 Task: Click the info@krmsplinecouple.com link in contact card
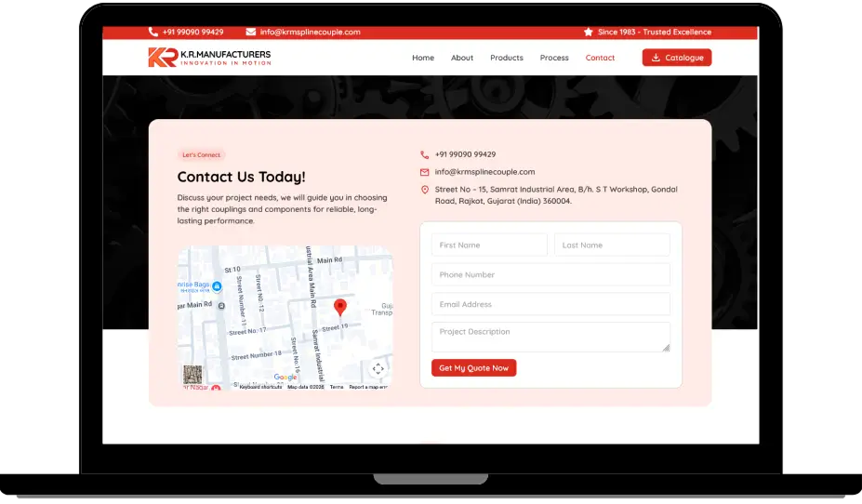pos(484,171)
